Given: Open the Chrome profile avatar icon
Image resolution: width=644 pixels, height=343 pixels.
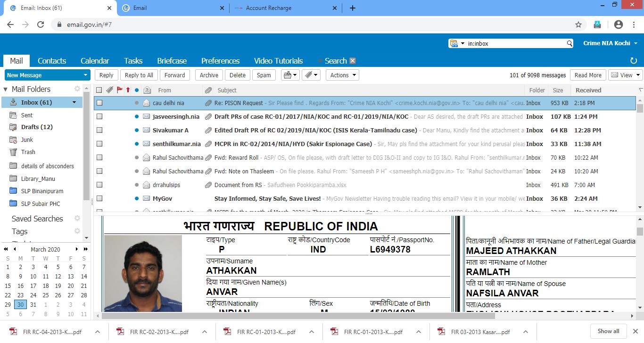Looking at the screenshot, I should [619, 24].
